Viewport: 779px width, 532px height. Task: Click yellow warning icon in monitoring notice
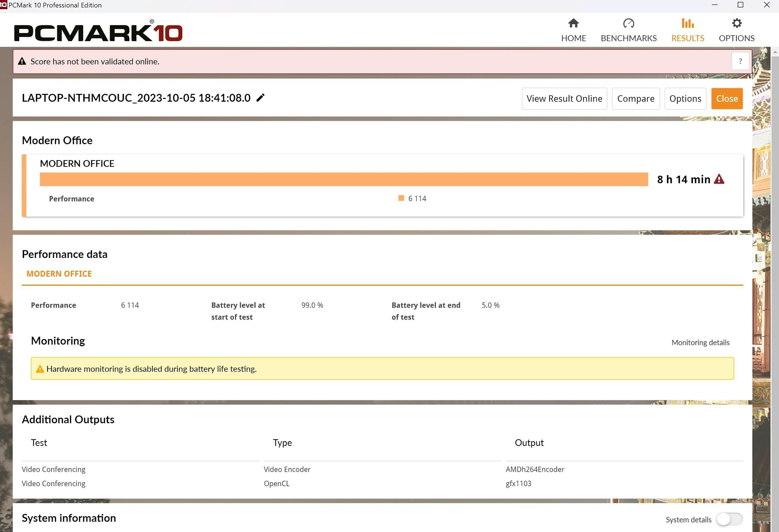40,369
